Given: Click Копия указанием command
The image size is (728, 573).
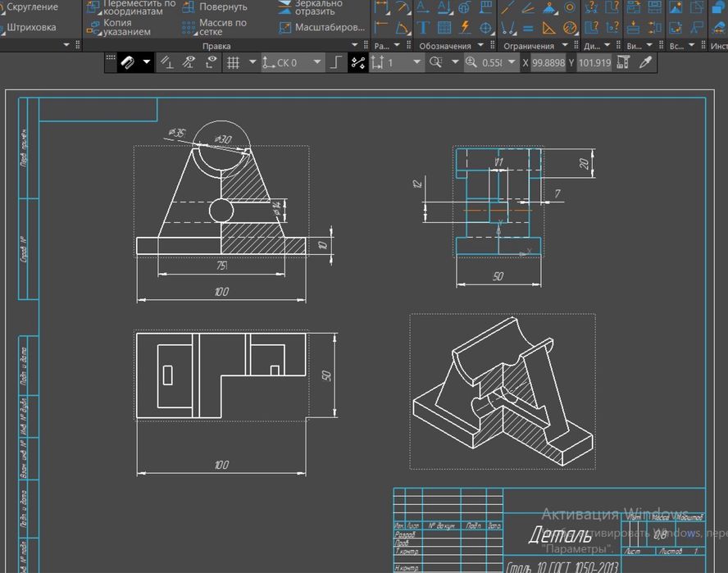Looking at the screenshot, I should tap(120, 27).
